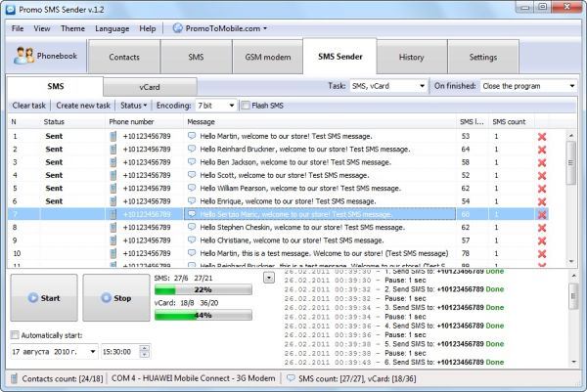Delete the Hello Enrique message row

(x=542, y=201)
